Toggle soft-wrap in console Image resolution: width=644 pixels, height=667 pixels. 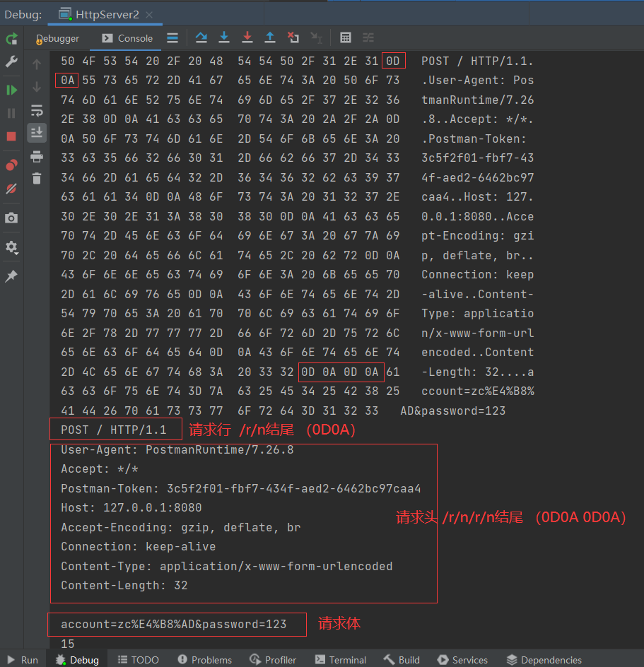pos(37,111)
